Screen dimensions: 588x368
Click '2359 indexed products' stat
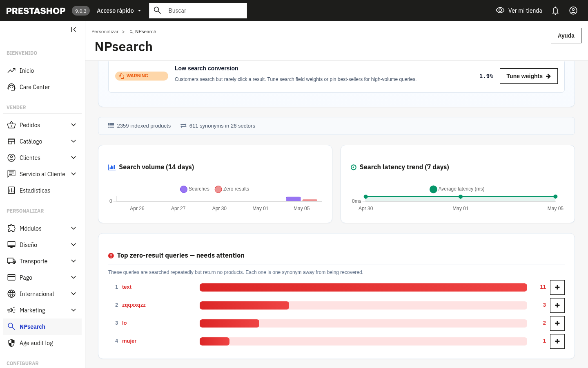pyautogui.click(x=139, y=126)
